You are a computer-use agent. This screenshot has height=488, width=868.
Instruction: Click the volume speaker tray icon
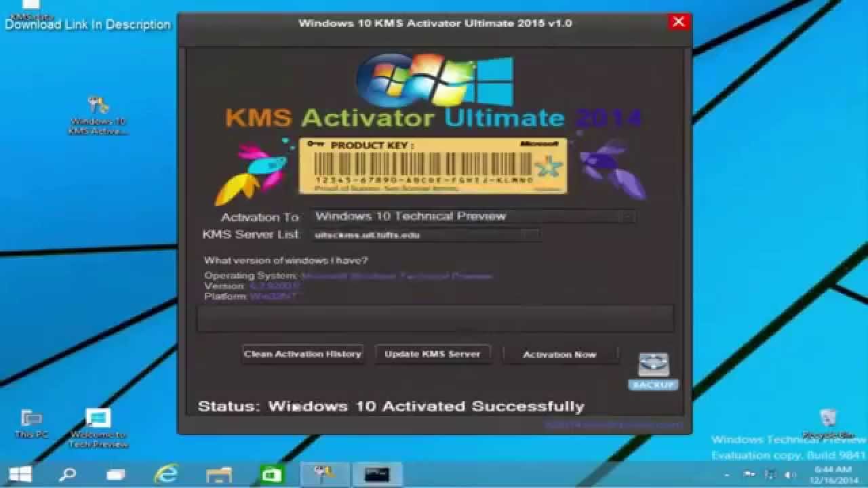coord(790,475)
